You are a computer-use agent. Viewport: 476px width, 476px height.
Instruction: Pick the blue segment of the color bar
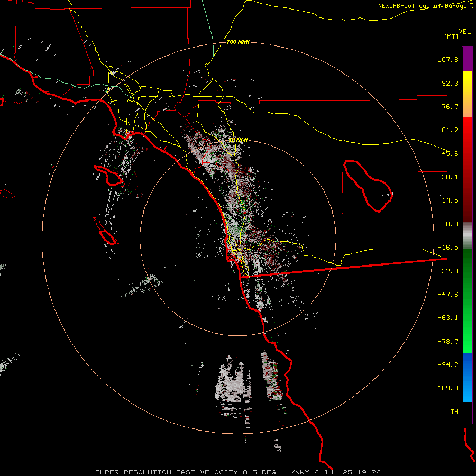pos(467,377)
